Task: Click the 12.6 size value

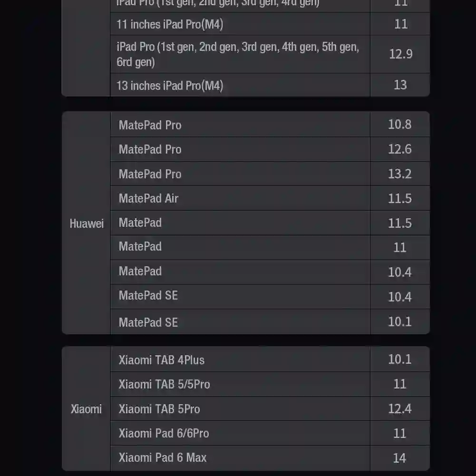Action: (400, 149)
